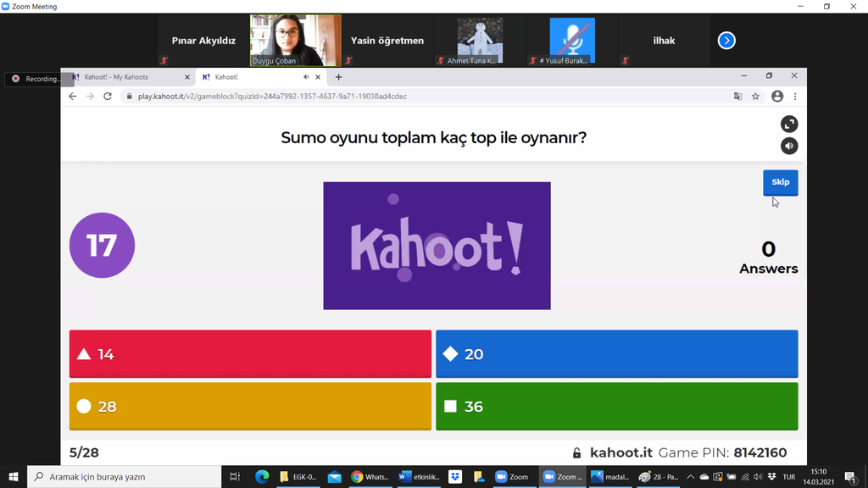Image resolution: width=868 pixels, height=488 pixels.
Task: Open volume control in tray
Action: pyautogui.click(x=758, y=476)
